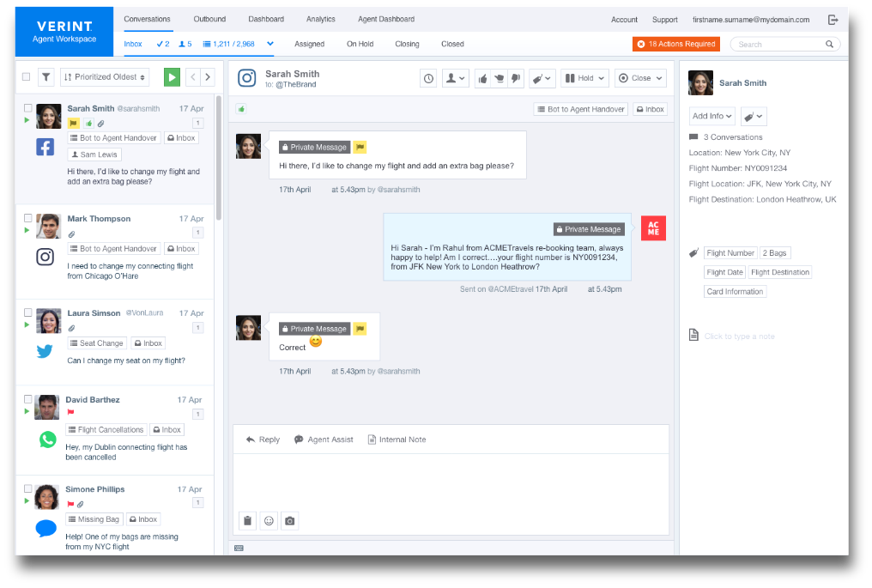Switch to the Analytics tab
The height and width of the screenshot is (588, 872).
pyautogui.click(x=320, y=19)
